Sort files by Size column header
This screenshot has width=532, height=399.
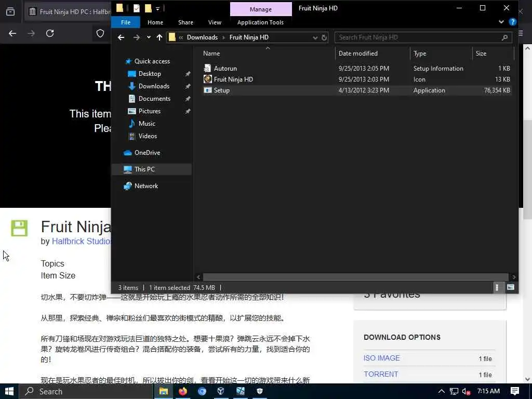(481, 54)
